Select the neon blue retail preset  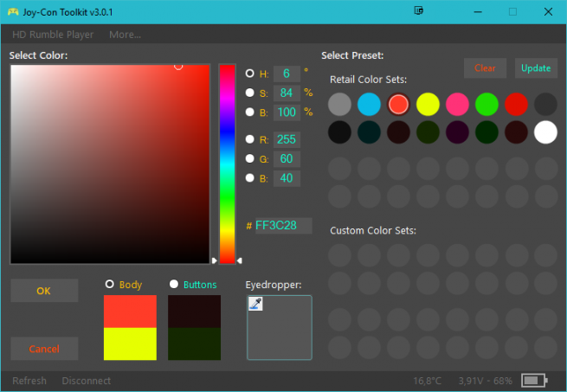pyautogui.click(x=370, y=105)
